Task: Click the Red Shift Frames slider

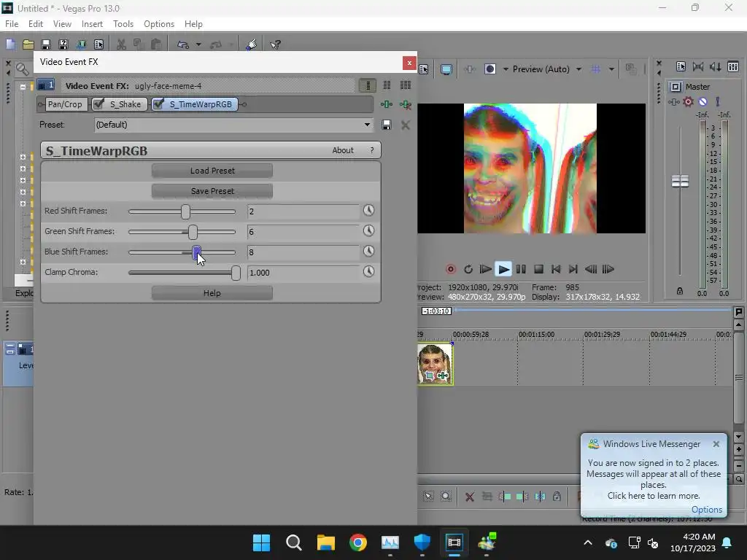Action: [182, 211]
